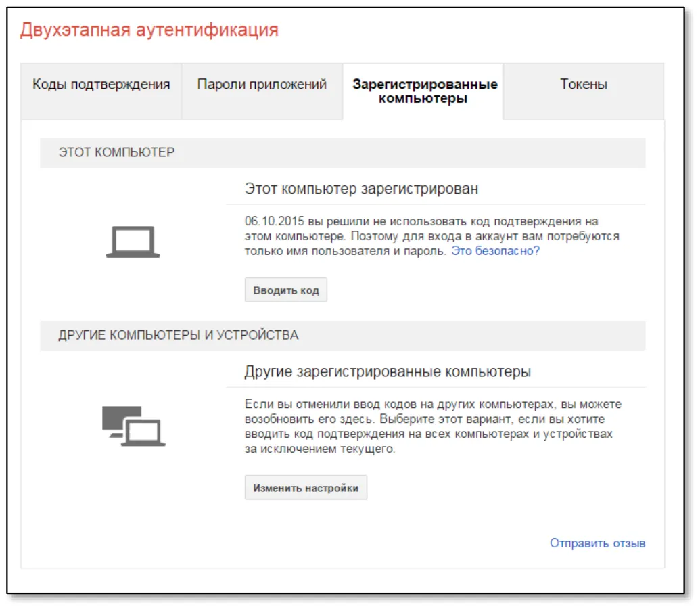Click the single laptop icon
The image size is (700, 609).
133,242
